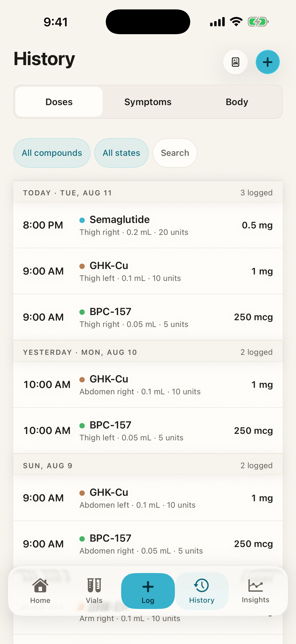Switch to the Body segment

(237, 102)
